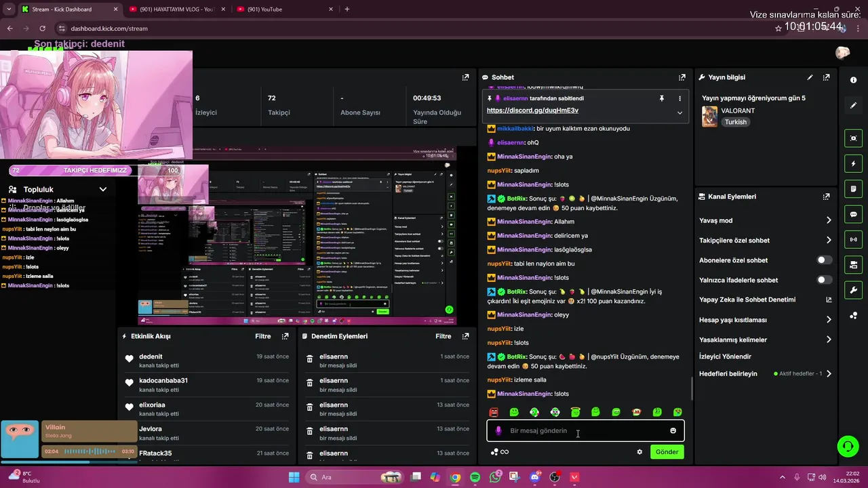Open a new browser tab

pos(347,9)
